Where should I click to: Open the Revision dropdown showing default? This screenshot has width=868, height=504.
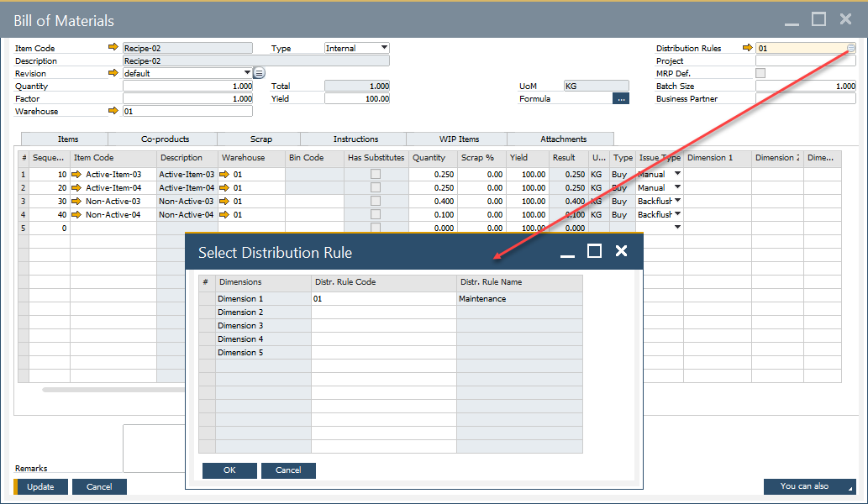[x=247, y=73]
